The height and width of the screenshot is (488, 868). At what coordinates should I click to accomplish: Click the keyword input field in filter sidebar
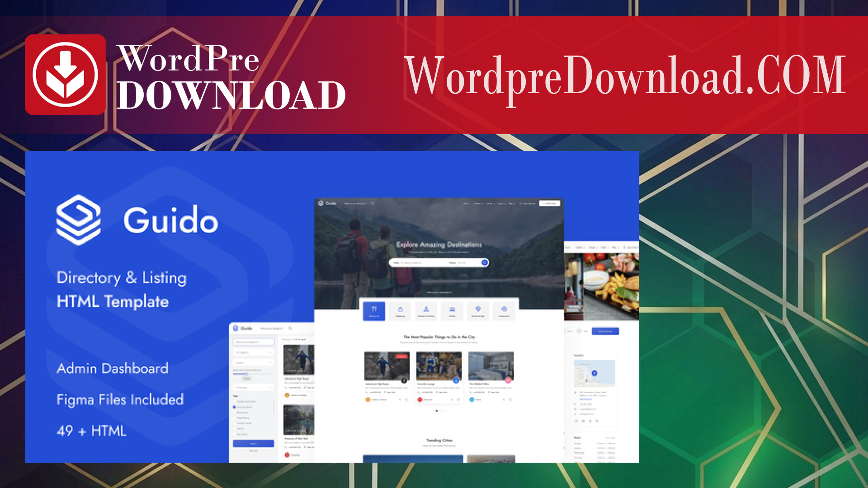[254, 342]
